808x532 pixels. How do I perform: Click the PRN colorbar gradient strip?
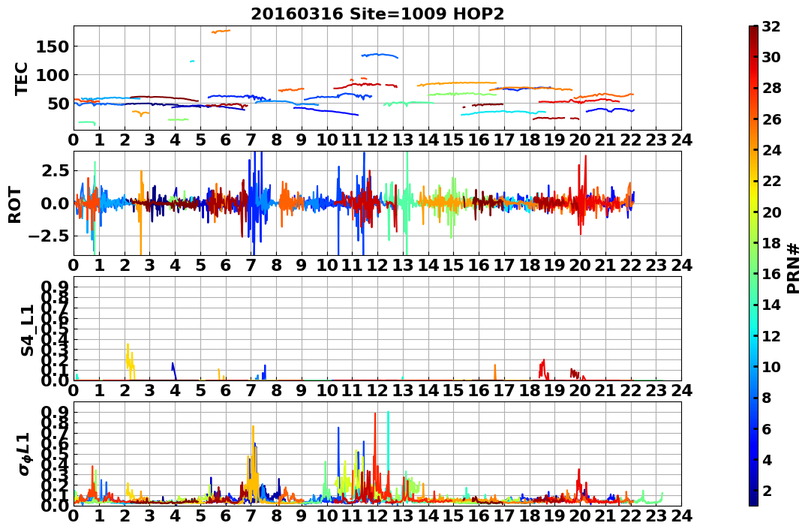[753, 266]
